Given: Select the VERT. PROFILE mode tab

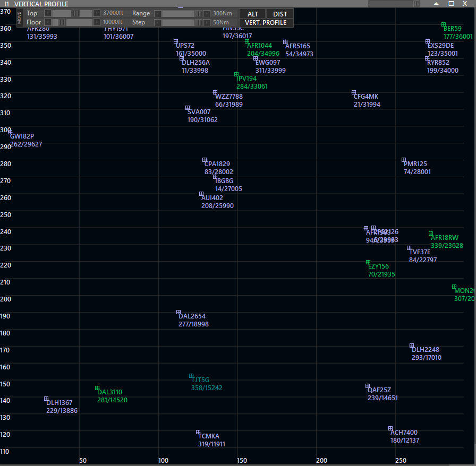Looking at the screenshot, I should tap(266, 23).
